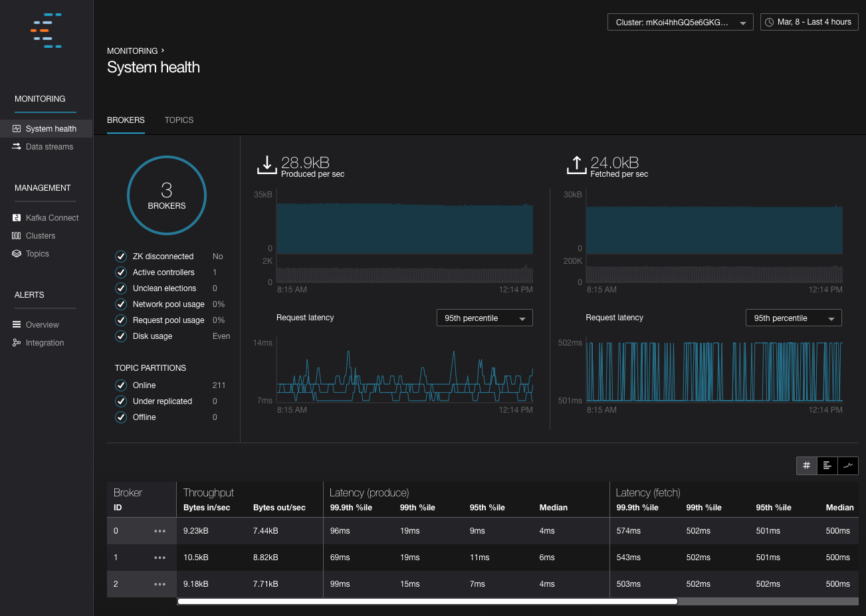Image resolution: width=866 pixels, height=616 pixels.
Task: Click the broker ID column header
Action: pos(118,508)
